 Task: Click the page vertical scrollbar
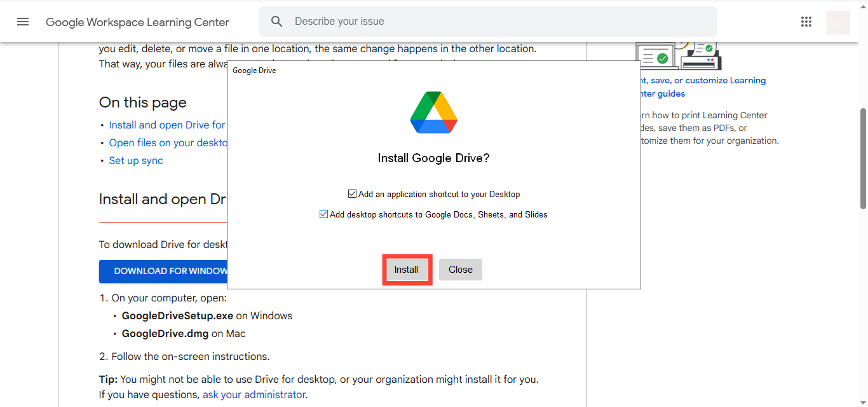pyautogui.click(x=863, y=159)
